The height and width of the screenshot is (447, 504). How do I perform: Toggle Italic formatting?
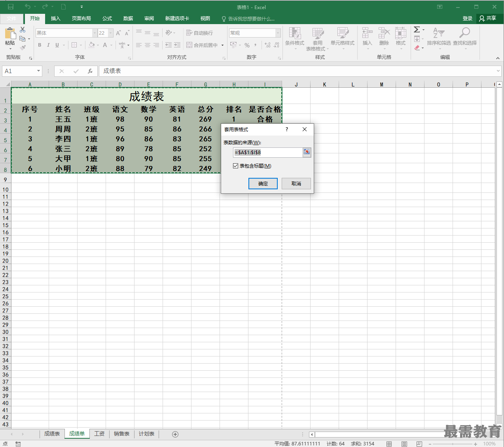pyautogui.click(x=48, y=45)
